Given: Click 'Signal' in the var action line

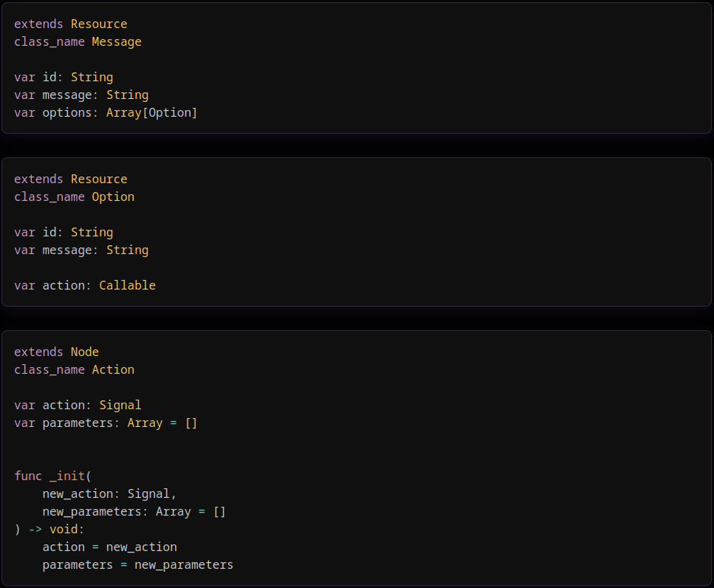Looking at the screenshot, I should 120,406.
